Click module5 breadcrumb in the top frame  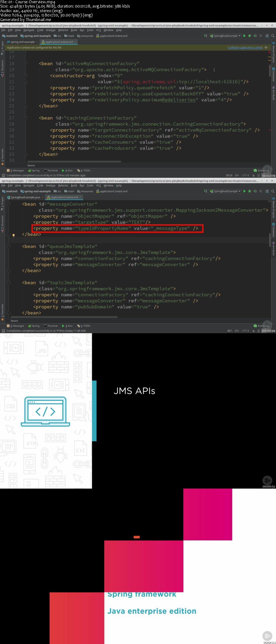pyautogui.click(x=10, y=36)
